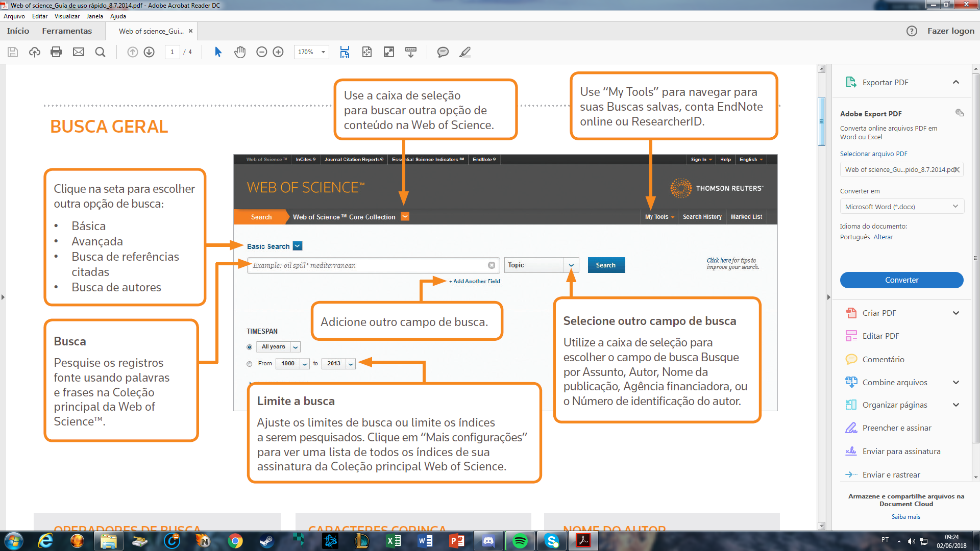This screenshot has width=980, height=551.
Task: Open Microsoft Word format dropdown
Action: [x=901, y=207]
